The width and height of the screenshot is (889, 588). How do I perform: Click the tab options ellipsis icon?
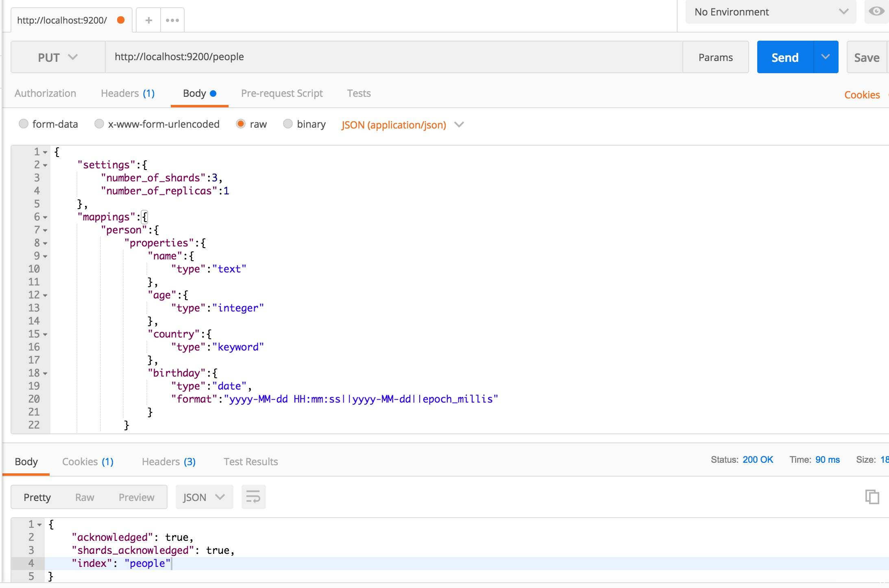click(x=172, y=20)
